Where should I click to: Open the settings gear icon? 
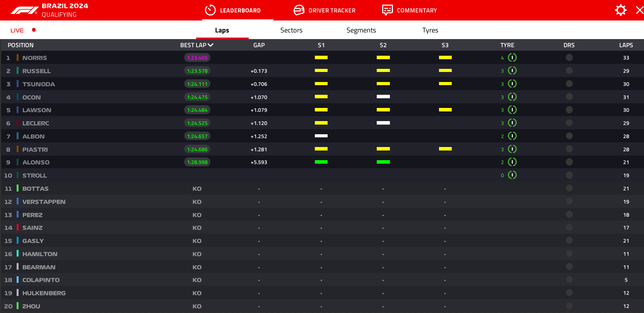pyautogui.click(x=620, y=10)
